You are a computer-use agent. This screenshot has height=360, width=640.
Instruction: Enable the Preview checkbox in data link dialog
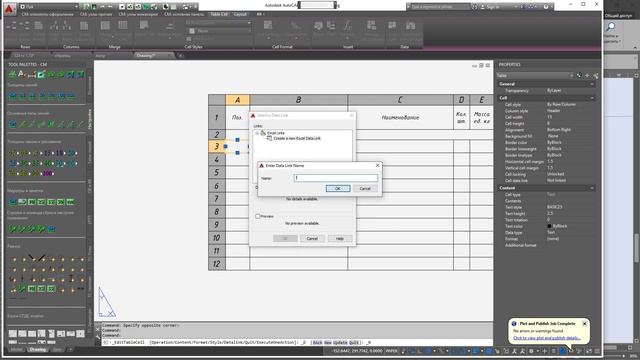(x=258, y=216)
